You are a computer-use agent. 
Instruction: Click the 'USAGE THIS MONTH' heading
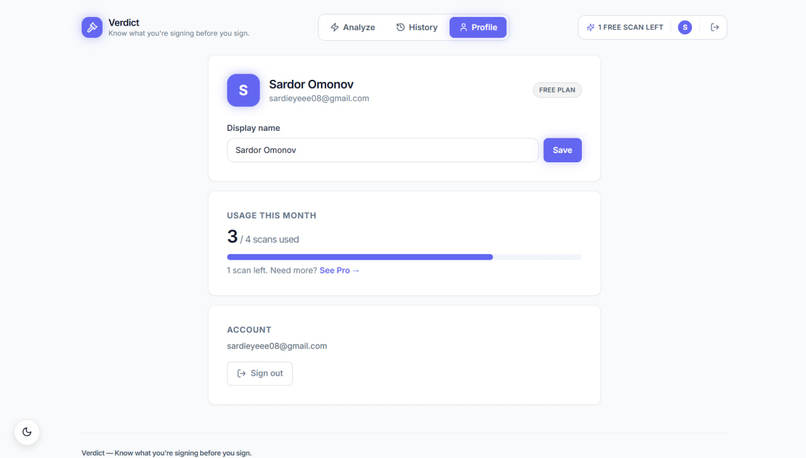(271, 215)
